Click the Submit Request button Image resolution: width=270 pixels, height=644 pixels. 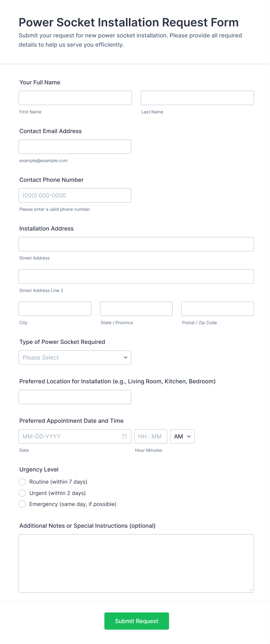click(x=136, y=621)
